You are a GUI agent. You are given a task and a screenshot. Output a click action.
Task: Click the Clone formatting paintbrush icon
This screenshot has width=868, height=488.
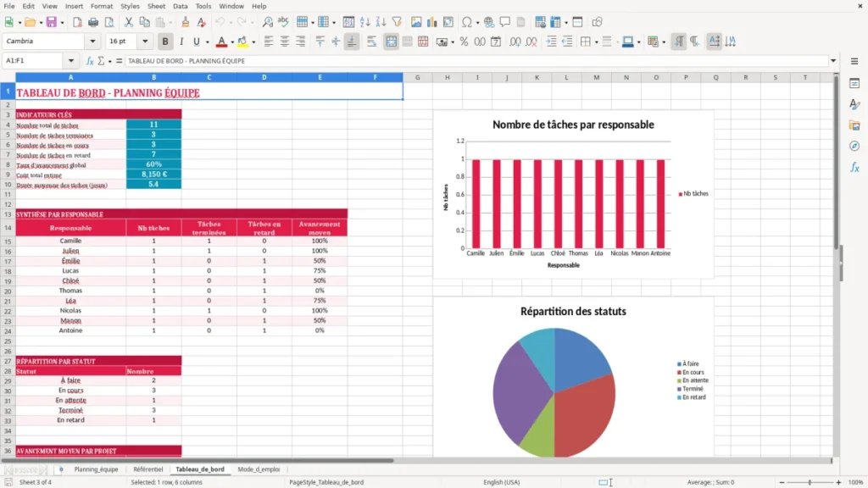point(186,22)
